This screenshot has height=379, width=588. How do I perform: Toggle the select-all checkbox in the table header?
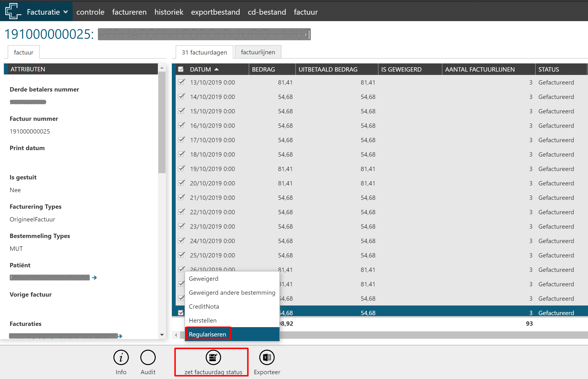pyautogui.click(x=181, y=69)
